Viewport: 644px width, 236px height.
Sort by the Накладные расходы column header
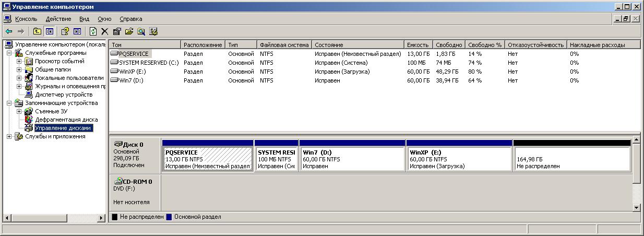[x=603, y=45]
